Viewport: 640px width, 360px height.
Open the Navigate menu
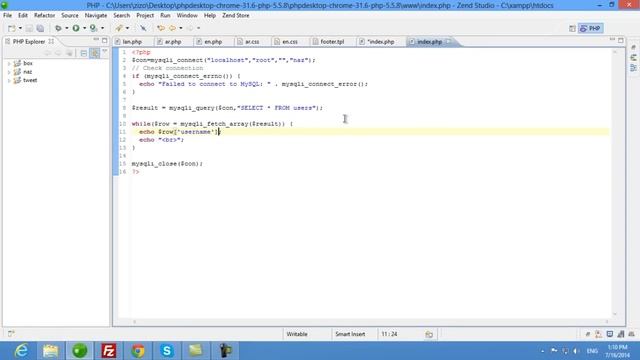[96, 15]
